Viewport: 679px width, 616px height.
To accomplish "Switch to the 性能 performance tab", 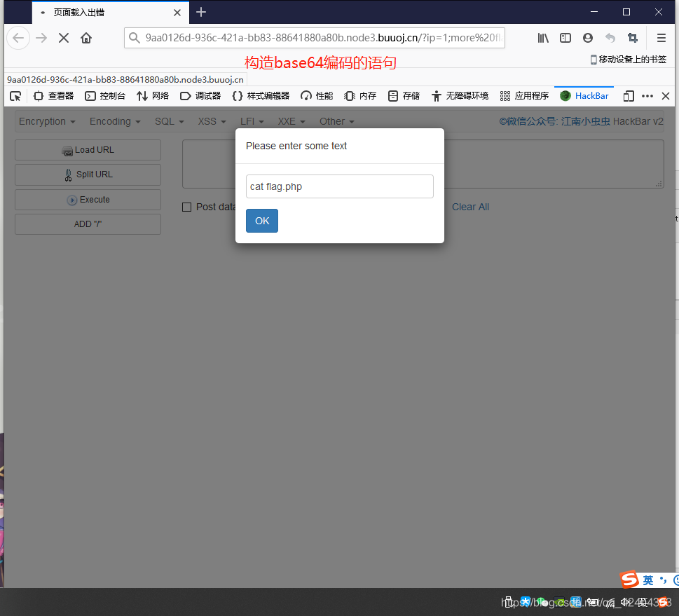I will pos(317,96).
